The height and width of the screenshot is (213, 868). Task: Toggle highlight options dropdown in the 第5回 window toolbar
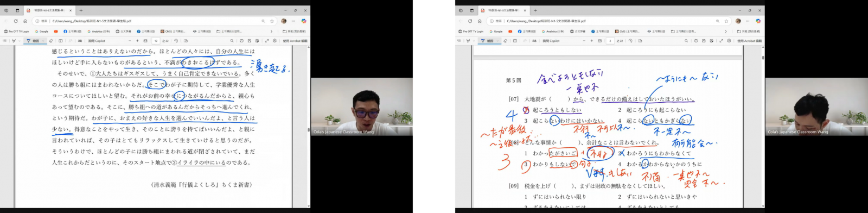[474, 41]
